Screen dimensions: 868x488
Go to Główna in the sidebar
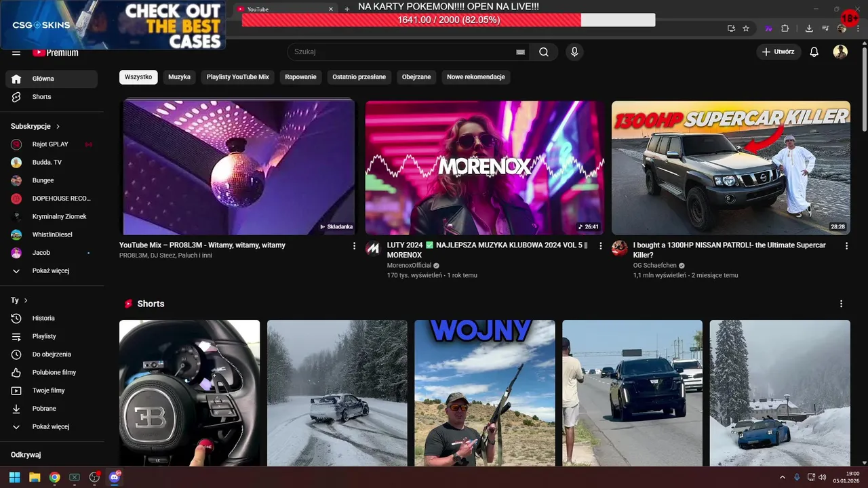[x=52, y=79]
